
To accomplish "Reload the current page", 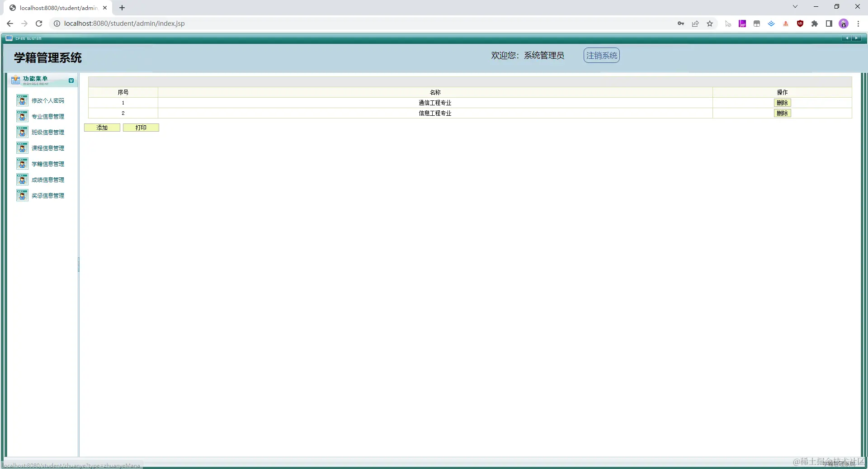I will tap(39, 24).
